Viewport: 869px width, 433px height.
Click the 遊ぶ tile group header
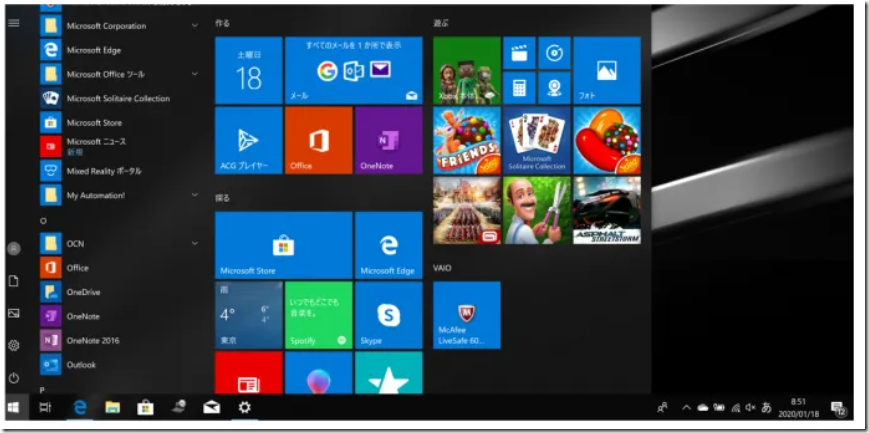(x=441, y=23)
